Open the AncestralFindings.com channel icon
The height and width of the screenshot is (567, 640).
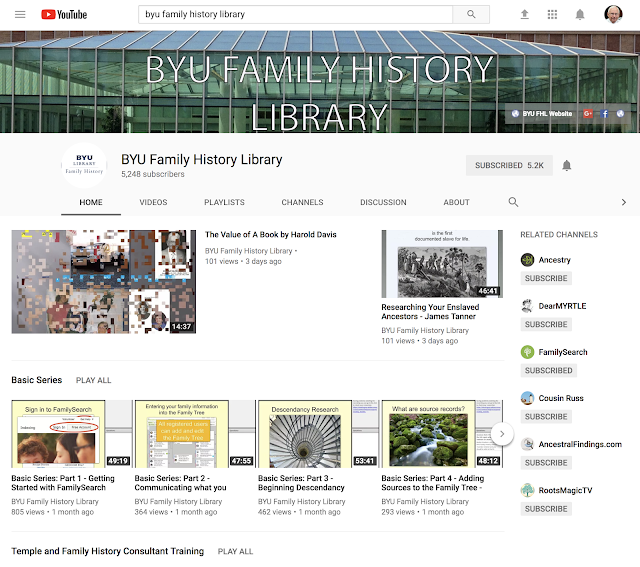pyautogui.click(x=527, y=444)
